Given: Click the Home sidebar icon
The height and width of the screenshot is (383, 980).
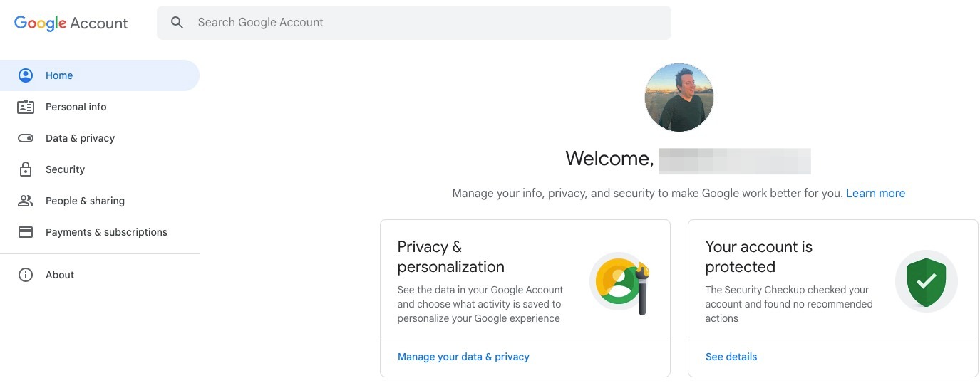Looking at the screenshot, I should [26, 75].
